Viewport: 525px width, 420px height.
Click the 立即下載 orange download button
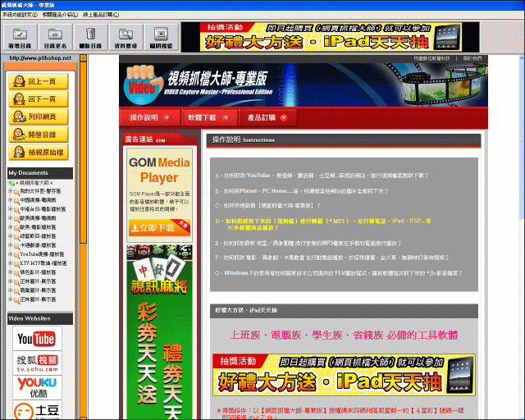point(159,228)
